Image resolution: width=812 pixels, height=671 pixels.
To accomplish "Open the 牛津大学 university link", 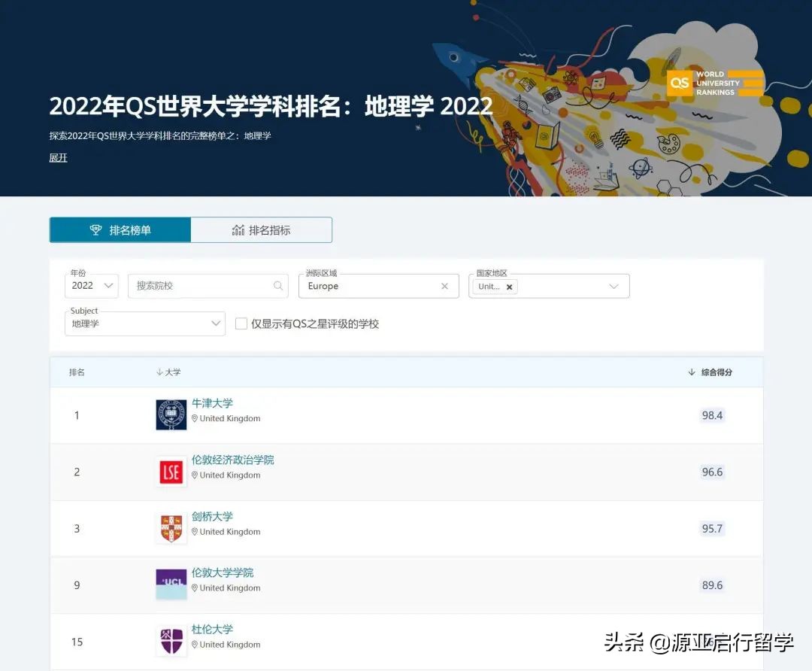I will pos(212,403).
